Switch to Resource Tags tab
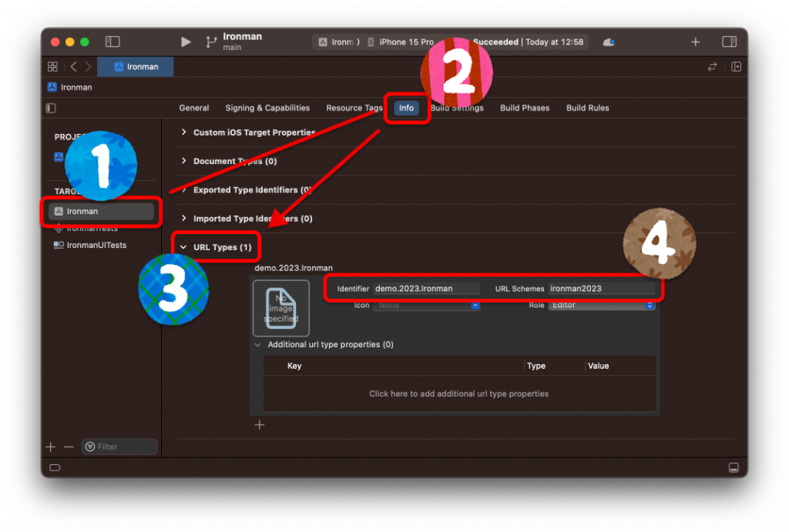 354,108
